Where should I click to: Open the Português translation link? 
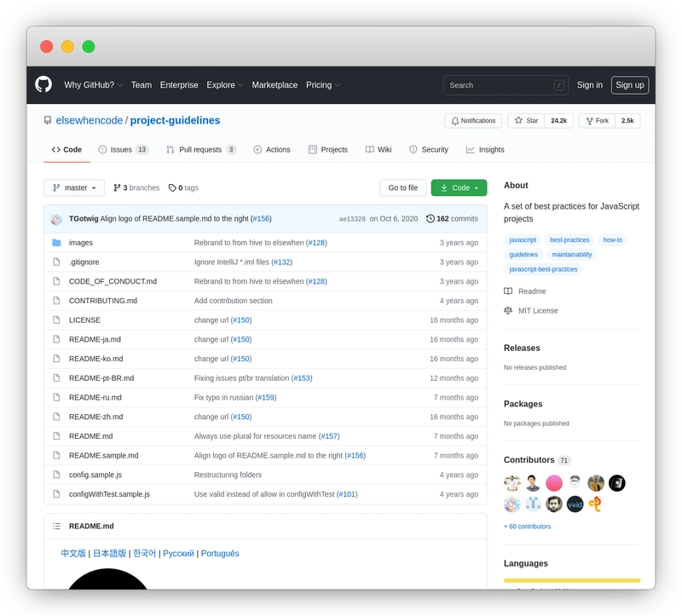(220, 554)
